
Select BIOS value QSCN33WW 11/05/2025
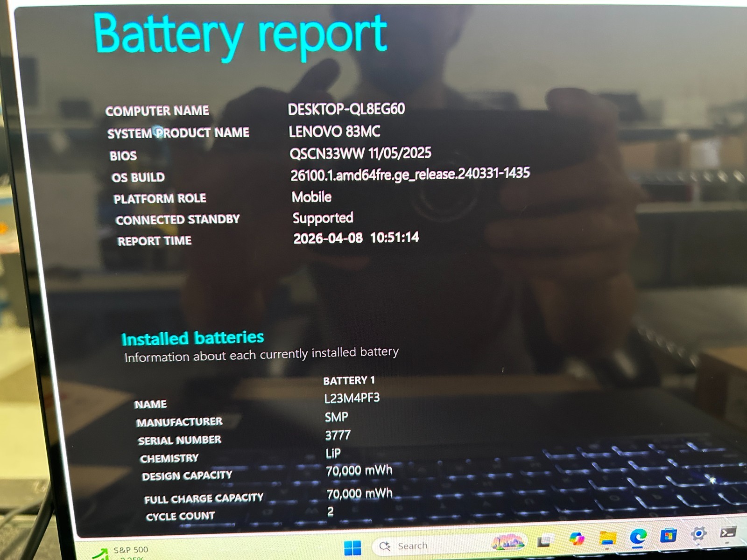pyautogui.click(x=360, y=153)
